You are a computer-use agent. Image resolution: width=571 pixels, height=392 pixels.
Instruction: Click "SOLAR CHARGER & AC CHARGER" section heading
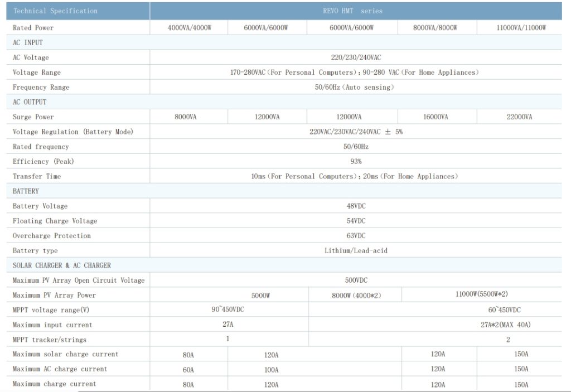click(62, 265)
